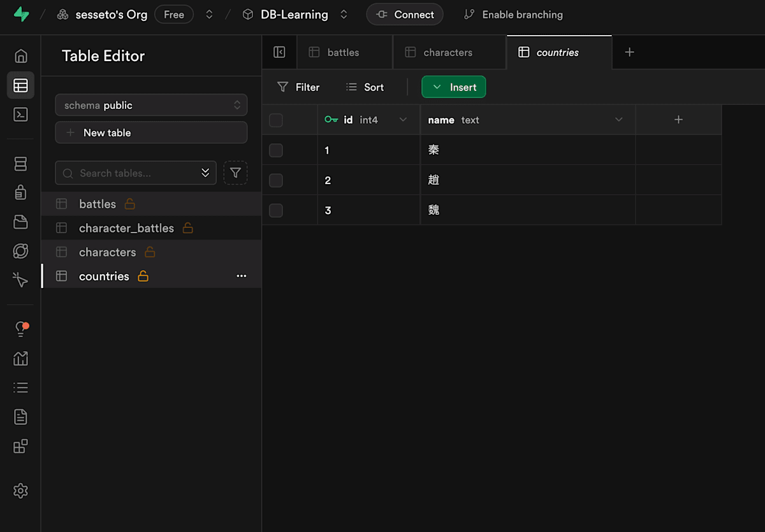Click lock icon next to character_battles
Image resolution: width=765 pixels, height=532 pixels.
187,227
